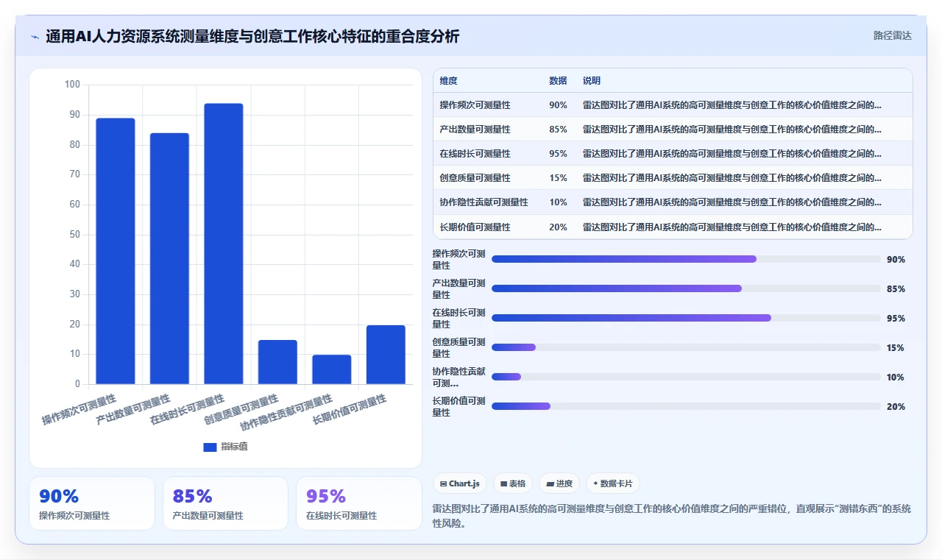Click the summary paragraph starting with 雷达图对比了

click(x=672, y=517)
